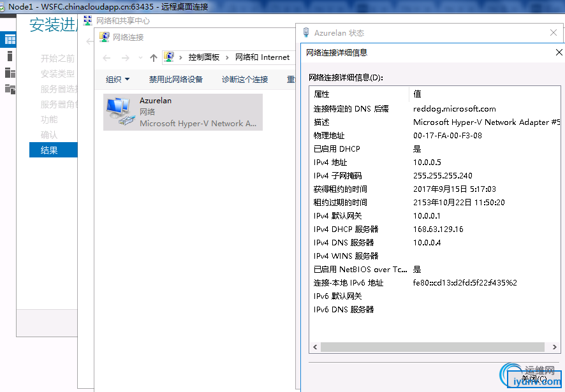Close the Azurelan 状态 dialog
The image size is (565, 392).
[554, 33]
